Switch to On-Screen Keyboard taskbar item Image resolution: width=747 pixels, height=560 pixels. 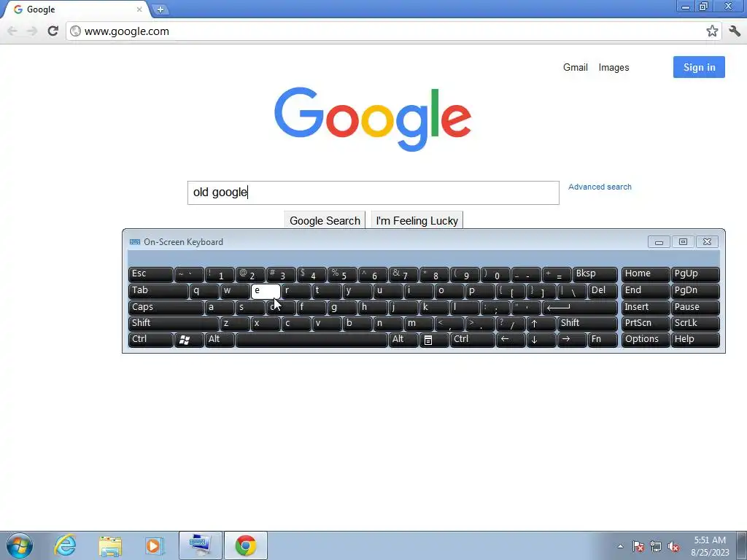[200, 545]
